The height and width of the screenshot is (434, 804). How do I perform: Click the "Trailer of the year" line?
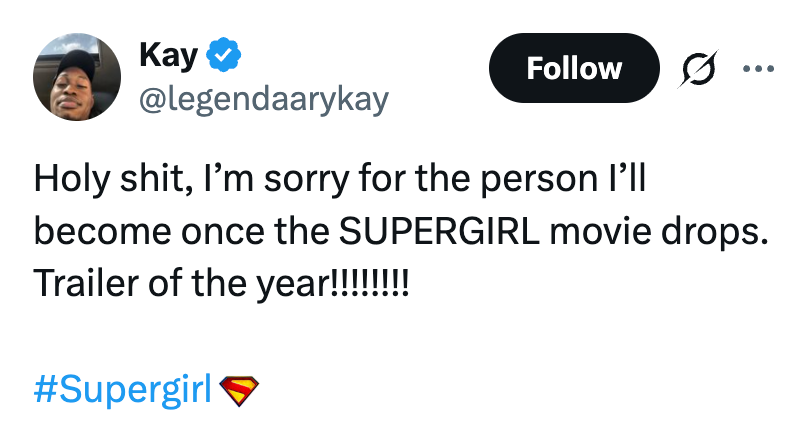pos(220,282)
